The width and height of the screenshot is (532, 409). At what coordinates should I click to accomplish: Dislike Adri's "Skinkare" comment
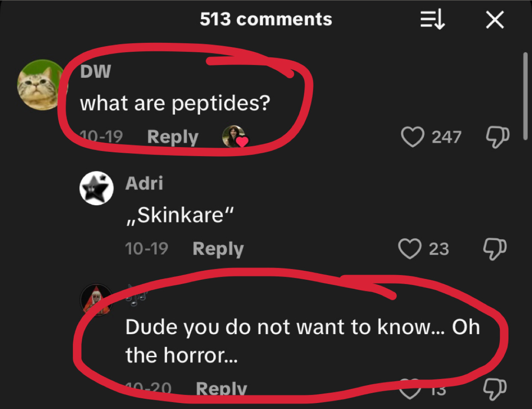point(495,249)
